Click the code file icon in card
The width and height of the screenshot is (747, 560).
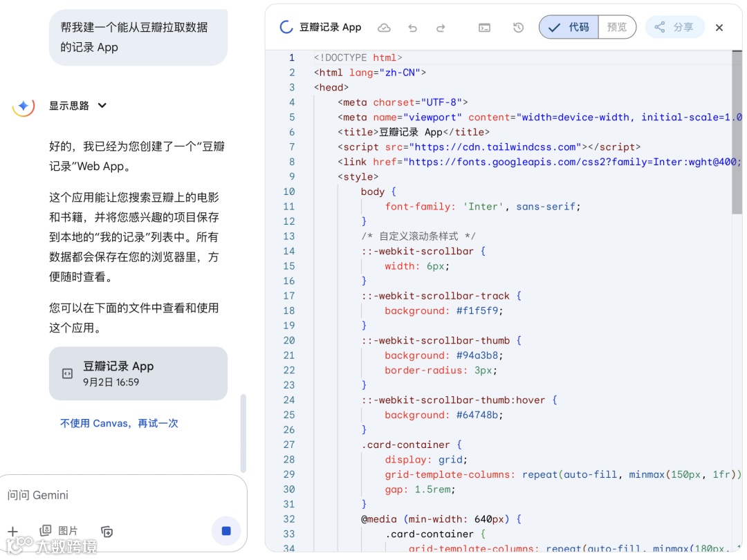pyautogui.click(x=68, y=373)
